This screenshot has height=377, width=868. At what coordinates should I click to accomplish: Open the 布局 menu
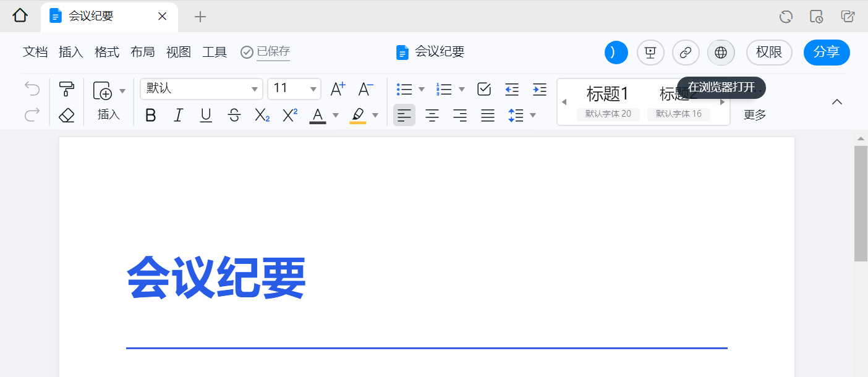pyautogui.click(x=143, y=52)
